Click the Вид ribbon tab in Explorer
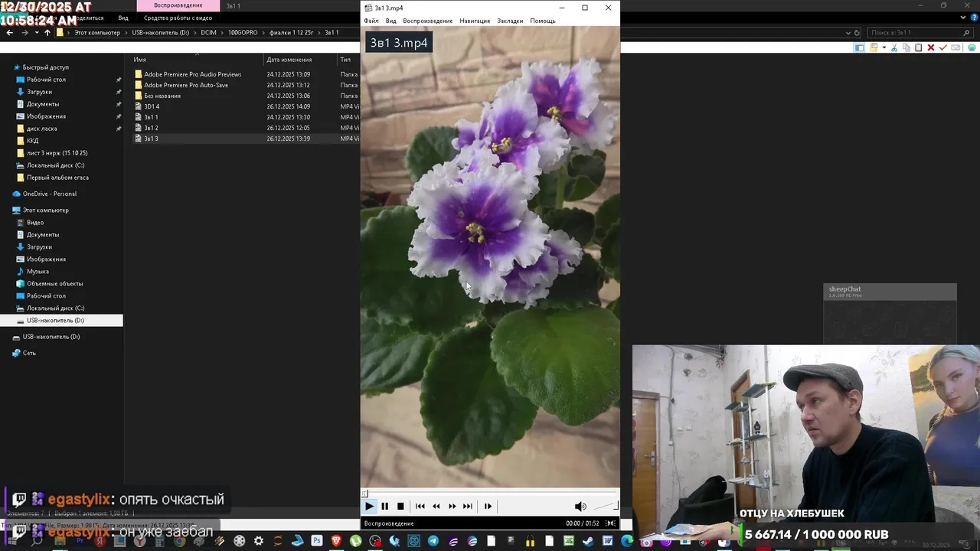 pyautogui.click(x=123, y=18)
